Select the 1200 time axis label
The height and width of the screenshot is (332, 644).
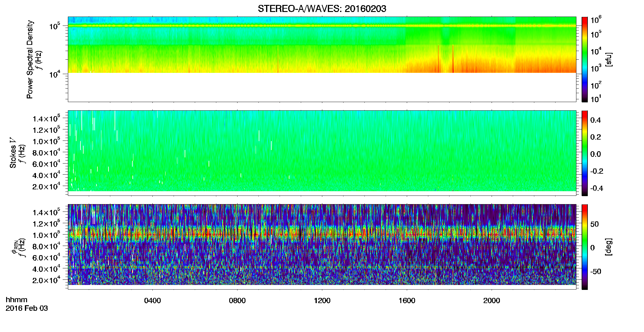(322, 301)
